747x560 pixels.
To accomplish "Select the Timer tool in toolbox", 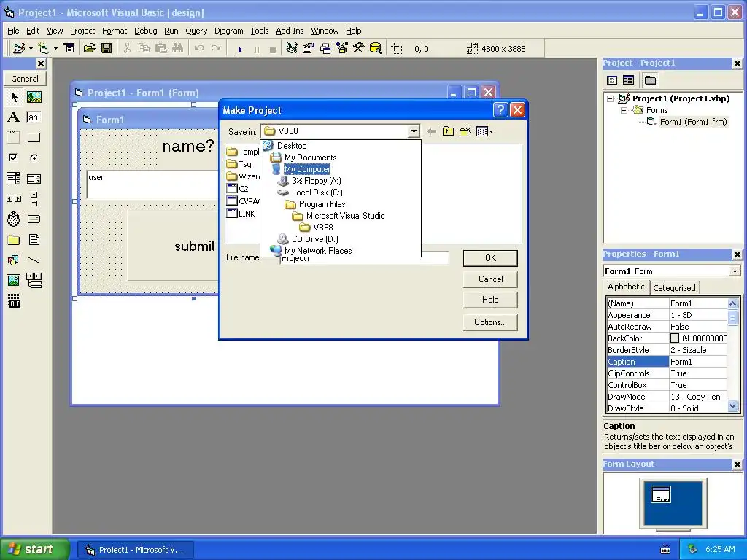I will 14,219.
